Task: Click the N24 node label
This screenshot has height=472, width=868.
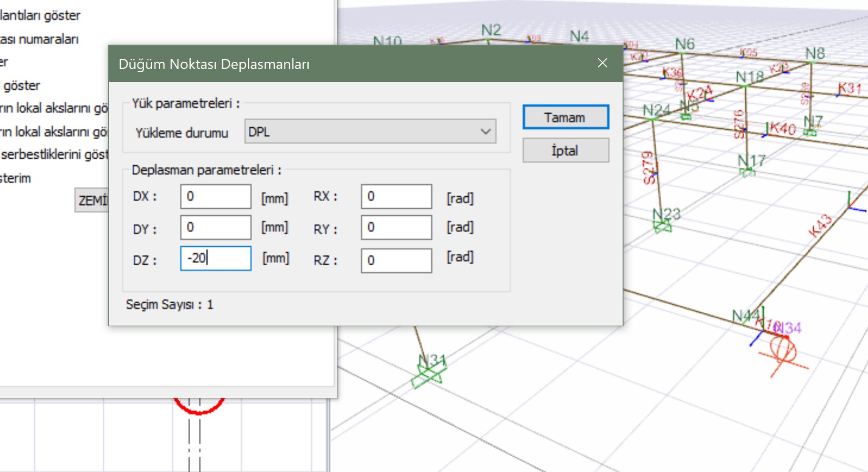Action: pos(656,110)
